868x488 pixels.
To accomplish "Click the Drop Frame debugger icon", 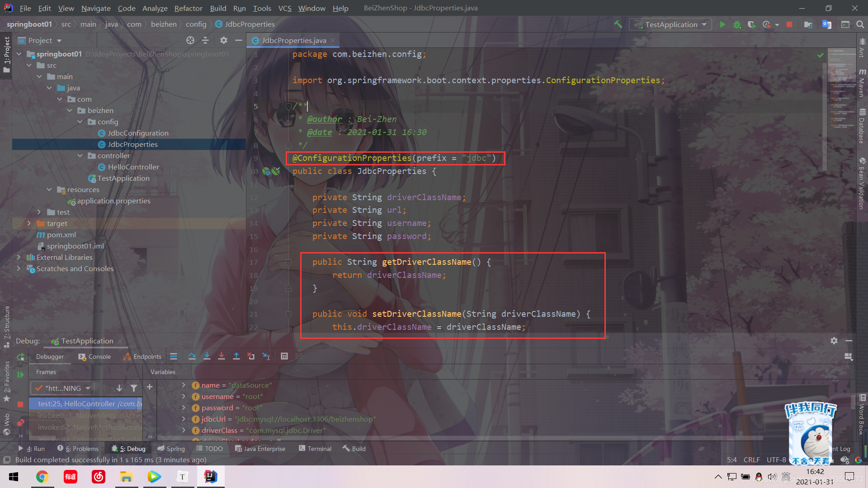I will 251,357.
